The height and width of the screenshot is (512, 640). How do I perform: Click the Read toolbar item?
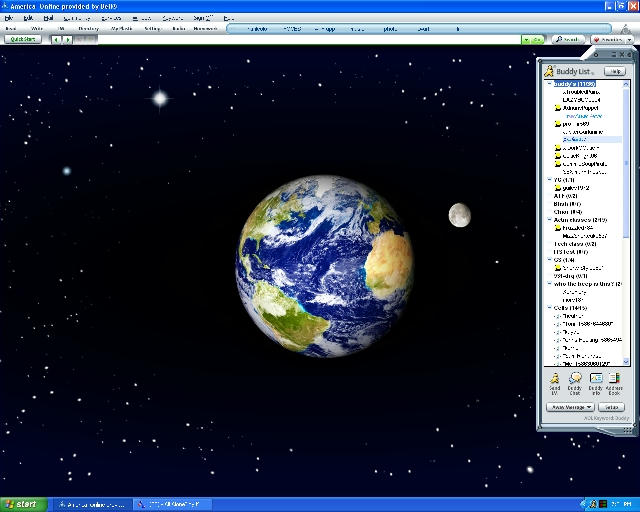point(11,29)
